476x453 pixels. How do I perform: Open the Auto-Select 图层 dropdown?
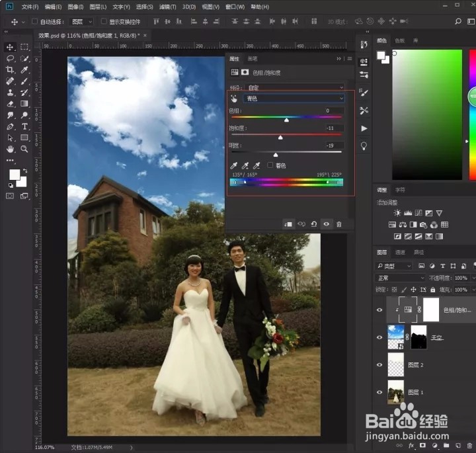click(x=82, y=22)
